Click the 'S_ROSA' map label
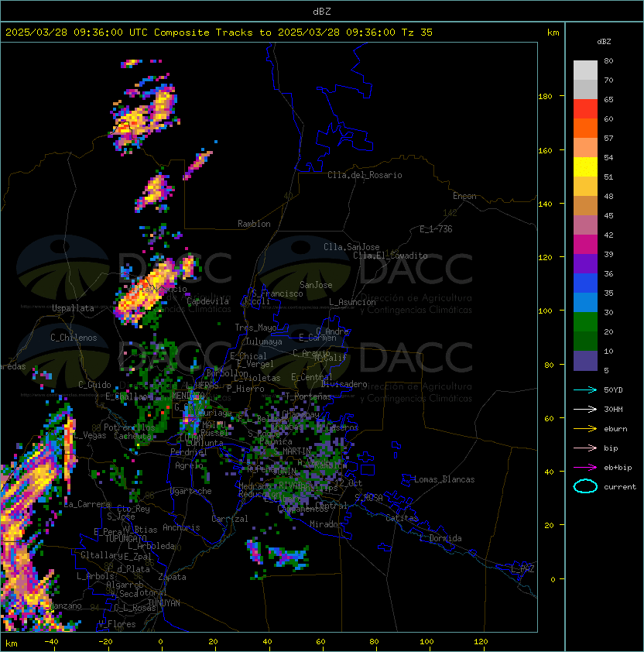 click(368, 498)
